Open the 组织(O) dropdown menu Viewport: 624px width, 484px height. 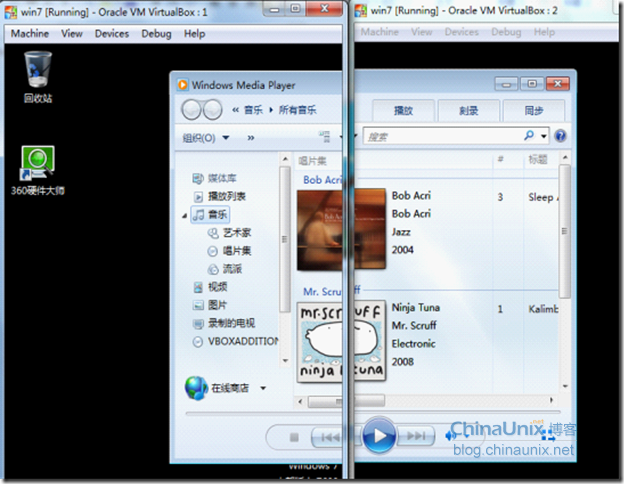coord(206,138)
